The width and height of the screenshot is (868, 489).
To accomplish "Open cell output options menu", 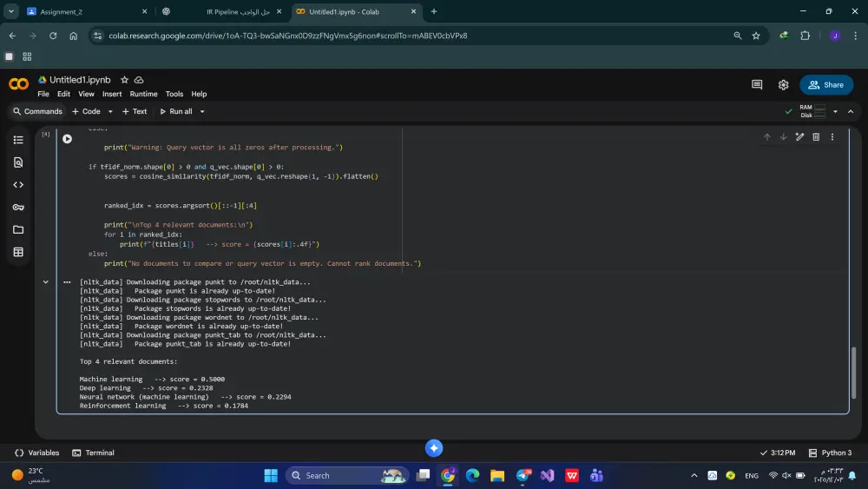I will [x=67, y=282].
